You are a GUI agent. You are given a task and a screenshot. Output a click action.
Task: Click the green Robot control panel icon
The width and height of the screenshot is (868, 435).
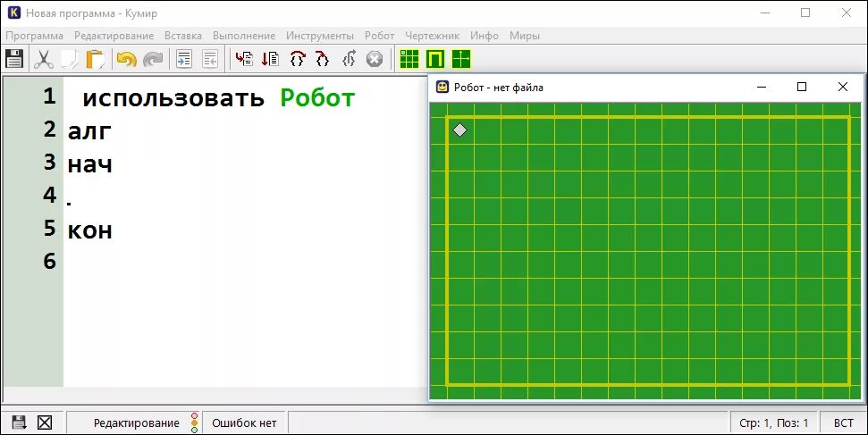[435, 59]
